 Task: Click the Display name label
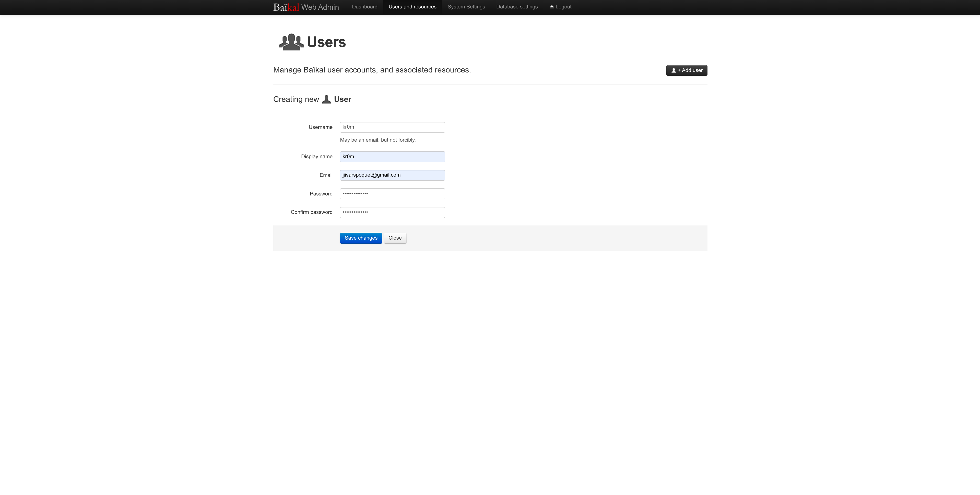[x=316, y=157]
